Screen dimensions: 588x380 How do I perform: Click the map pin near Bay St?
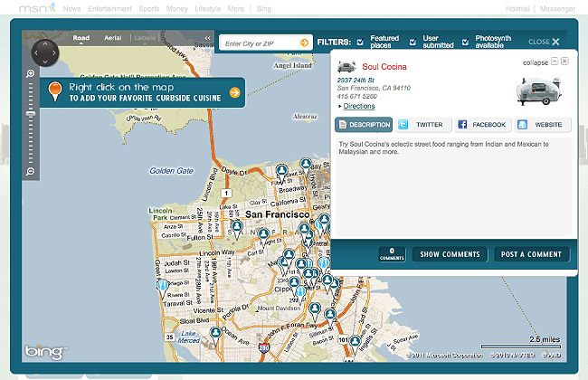pos(306,166)
